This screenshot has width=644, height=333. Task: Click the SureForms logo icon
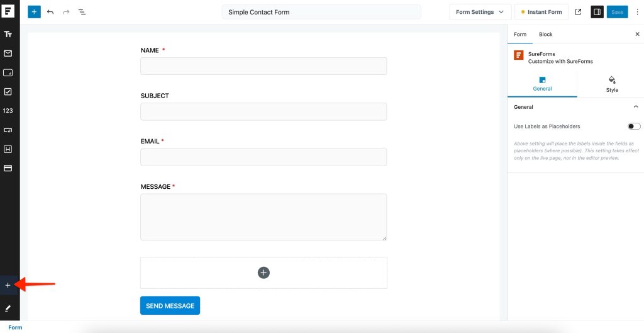(8, 11)
